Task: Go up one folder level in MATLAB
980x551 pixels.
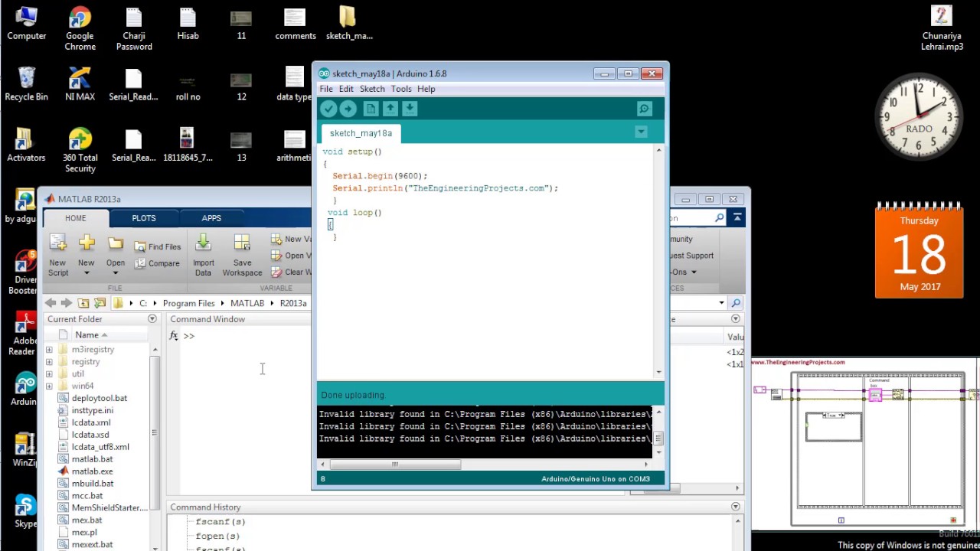Action: (83, 303)
